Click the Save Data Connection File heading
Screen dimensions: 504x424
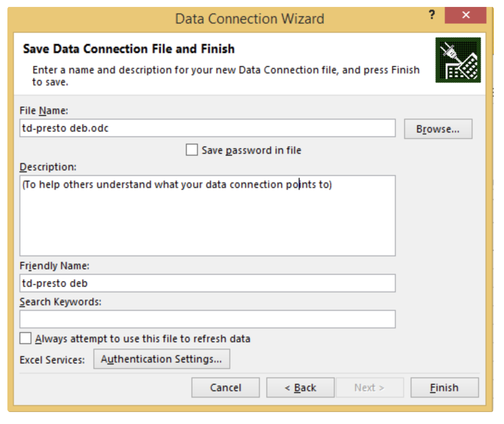click(129, 49)
